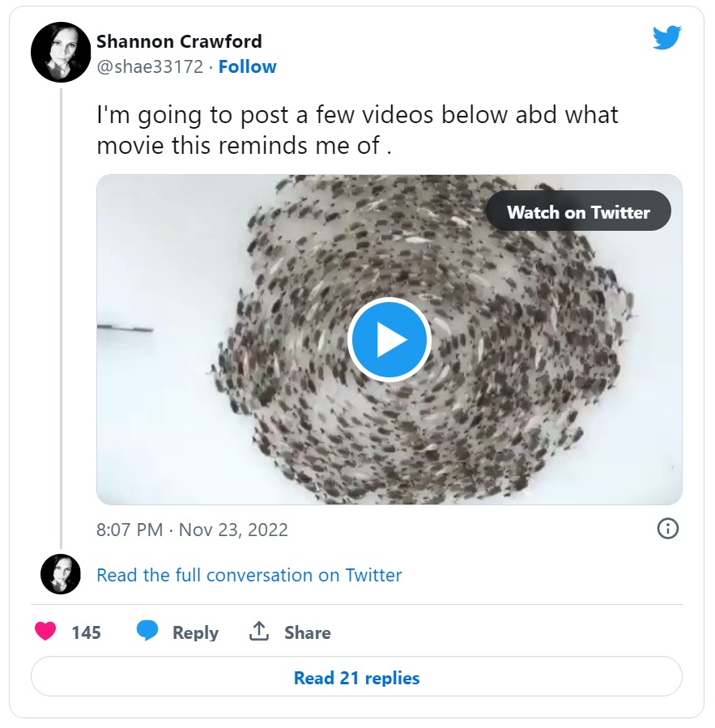This screenshot has height=728, width=715.
Task: Click the Twitter bird logo
Action: click(667, 37)
